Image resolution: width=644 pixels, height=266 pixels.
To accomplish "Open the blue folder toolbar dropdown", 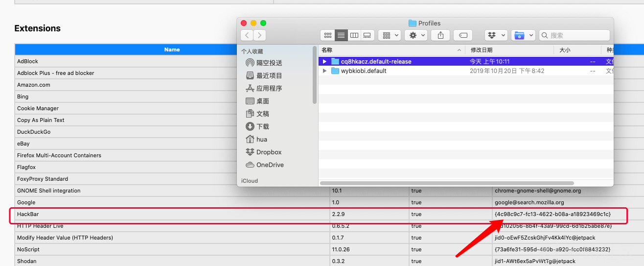I will pyautogui.click(x=523, y=35).
